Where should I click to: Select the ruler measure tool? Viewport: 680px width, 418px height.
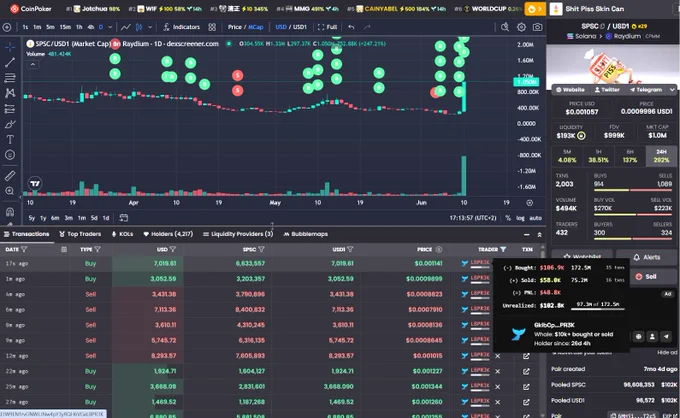click(x=10, y=176)
